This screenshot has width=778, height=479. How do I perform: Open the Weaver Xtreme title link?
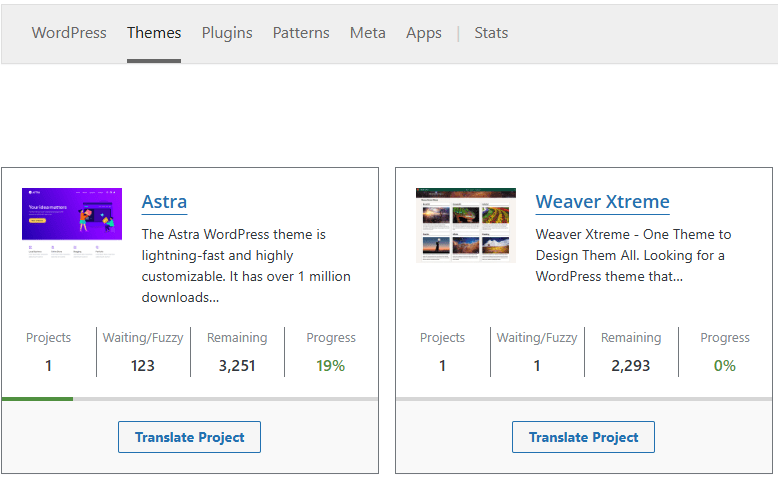click(602, 202)
